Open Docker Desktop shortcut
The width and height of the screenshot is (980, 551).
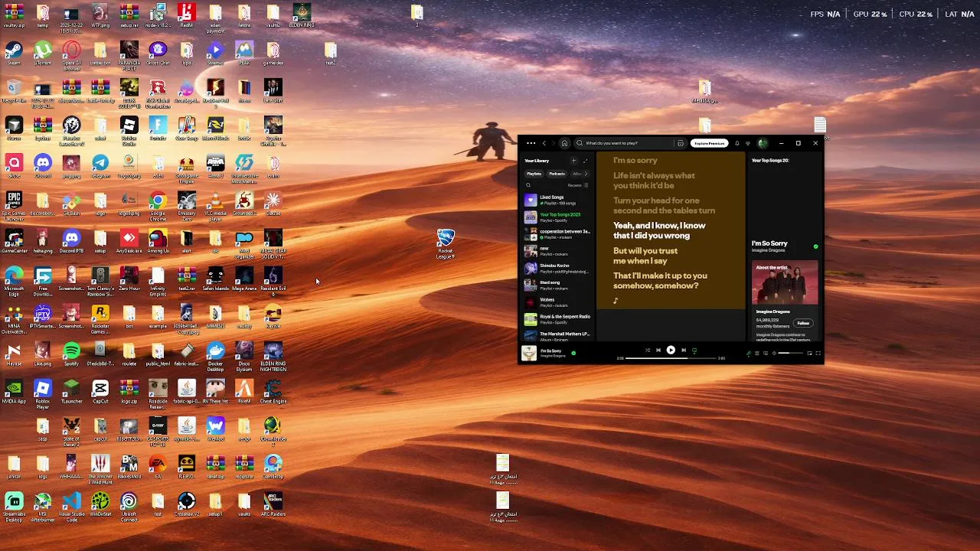pos(216,355)
